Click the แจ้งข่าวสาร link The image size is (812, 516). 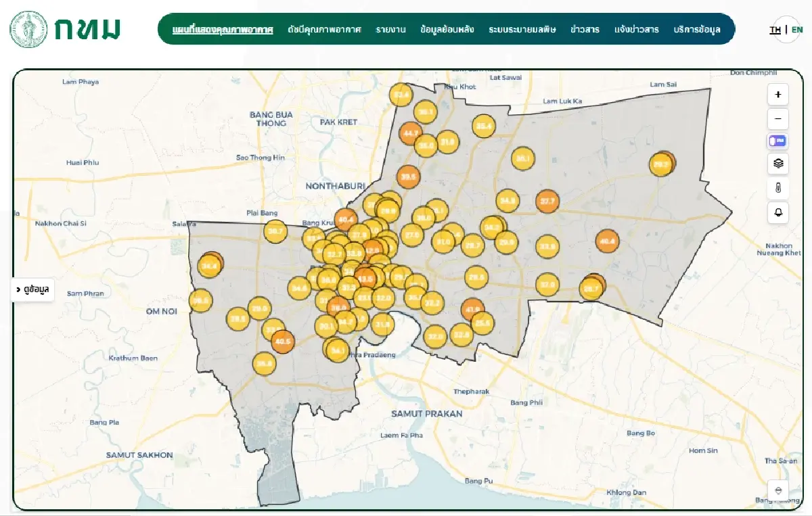tap(636, 30)
